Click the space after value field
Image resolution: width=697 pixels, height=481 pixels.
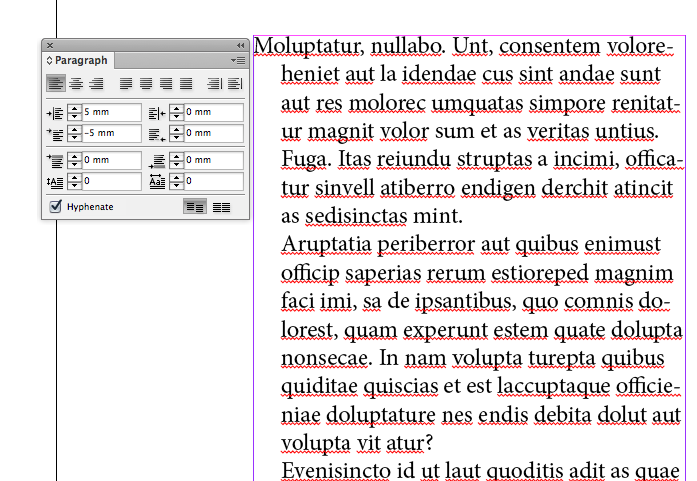click(213, 160)
